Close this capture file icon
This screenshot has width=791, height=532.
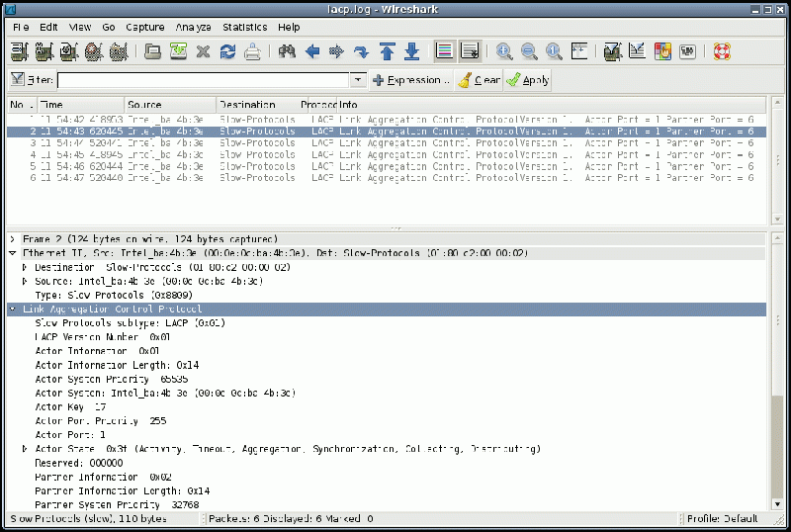coord(203,51)
